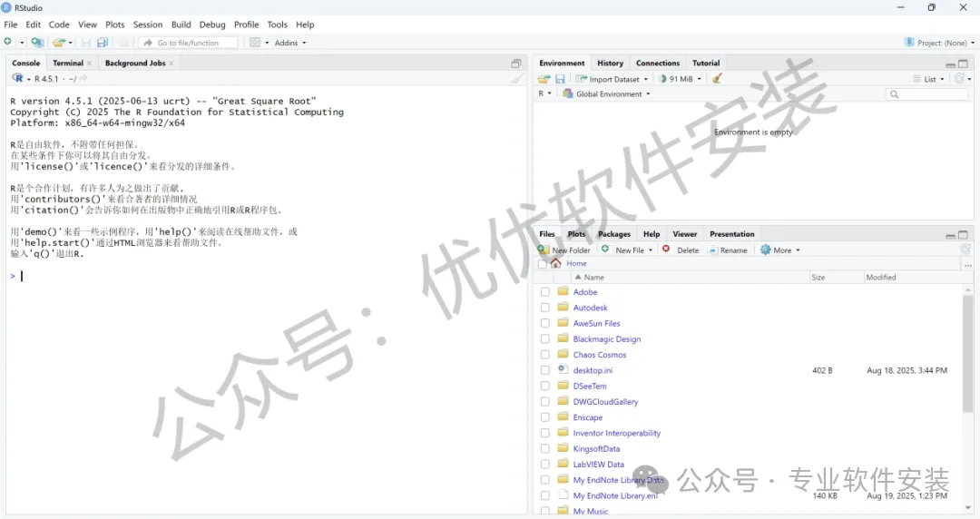
Task: Click the Create a project icon
Action: click(37, 43)
